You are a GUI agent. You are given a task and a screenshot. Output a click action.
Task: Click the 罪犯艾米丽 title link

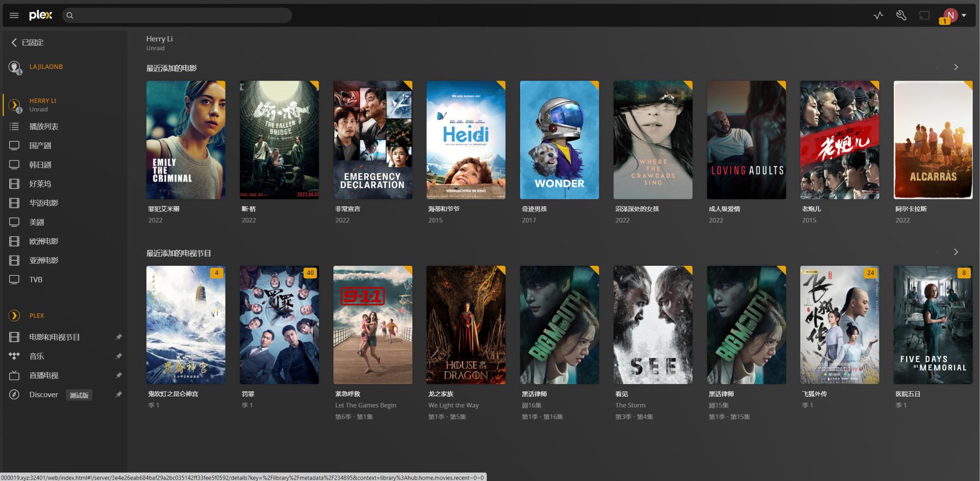pos(164,209)
